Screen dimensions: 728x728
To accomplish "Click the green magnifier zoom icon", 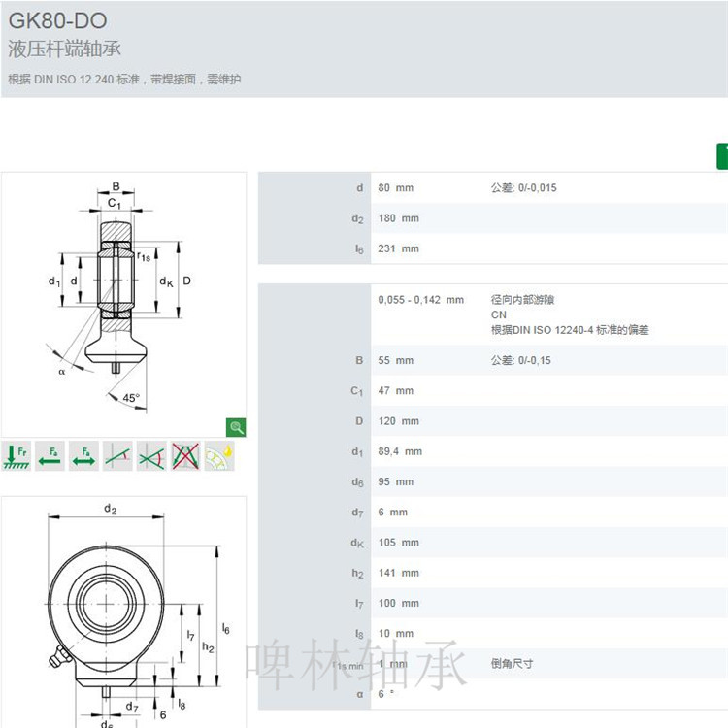I will 236,427.
